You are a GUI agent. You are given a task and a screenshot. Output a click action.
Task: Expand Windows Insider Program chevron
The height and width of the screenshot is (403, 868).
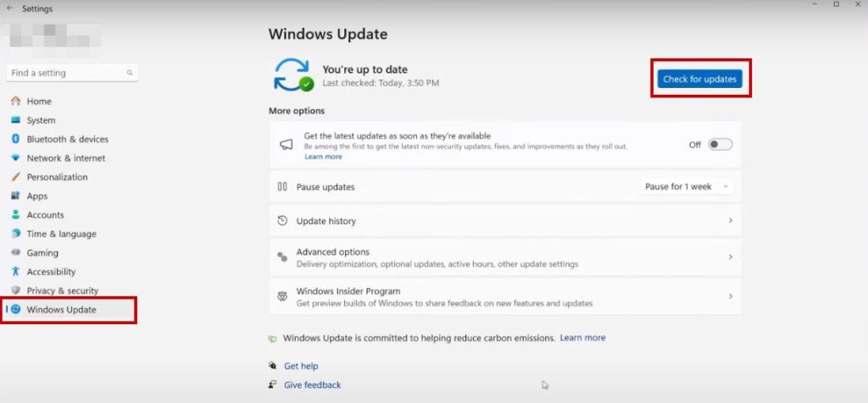click(730, 296)
